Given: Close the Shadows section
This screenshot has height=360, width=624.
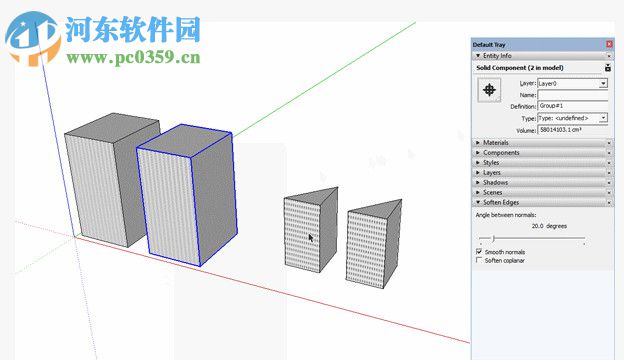Looking at the screenshot, I should 609,183.
